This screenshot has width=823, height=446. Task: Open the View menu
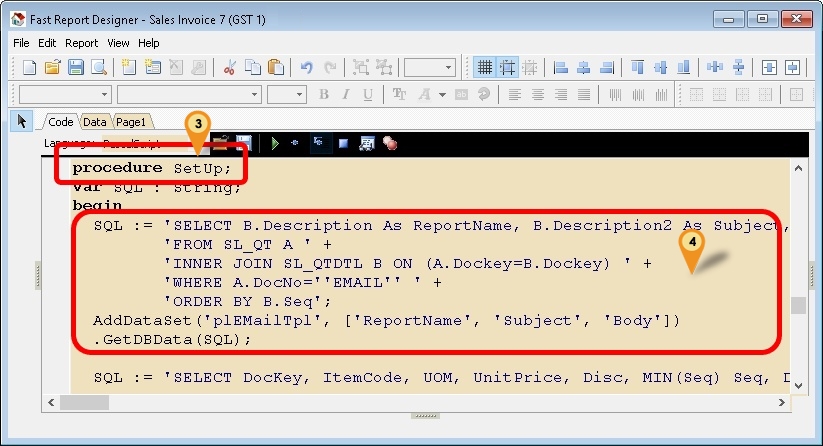pyautogui.click(x=118, y=43)
